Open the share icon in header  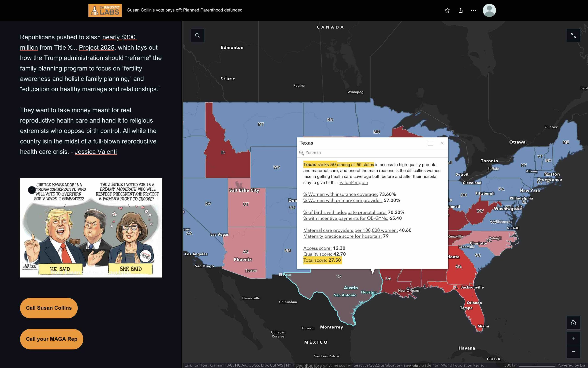point(461,10)
